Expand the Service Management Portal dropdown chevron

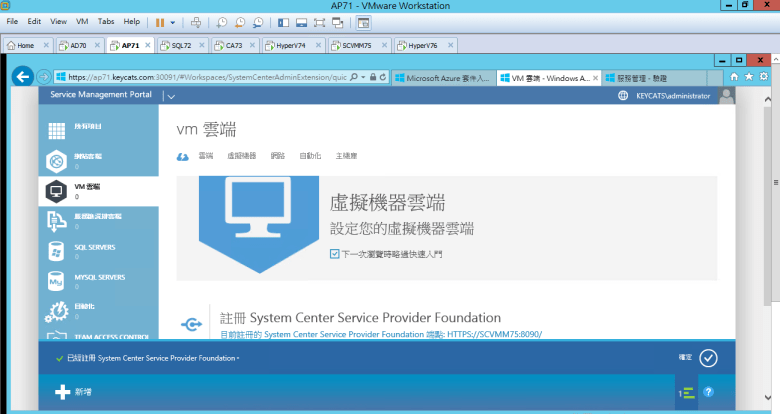click(171, 97)
